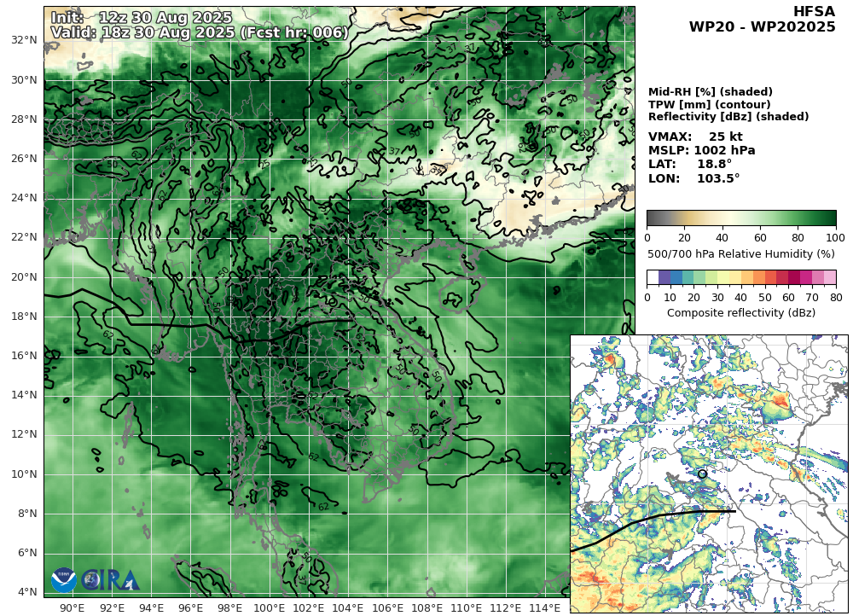Click the 500/700 hPa Relative Humidity caption
Viewport: 853px width, 616px height.
coord(740,253)
